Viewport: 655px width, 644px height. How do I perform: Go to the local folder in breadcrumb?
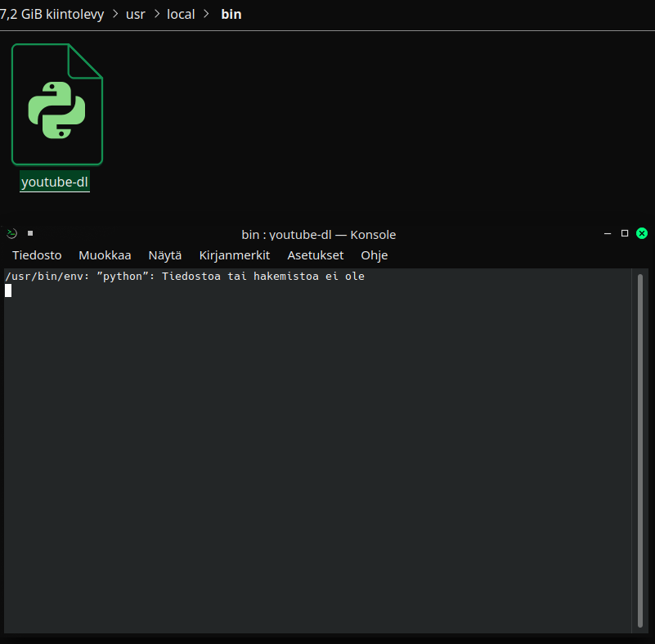(181, 14)
